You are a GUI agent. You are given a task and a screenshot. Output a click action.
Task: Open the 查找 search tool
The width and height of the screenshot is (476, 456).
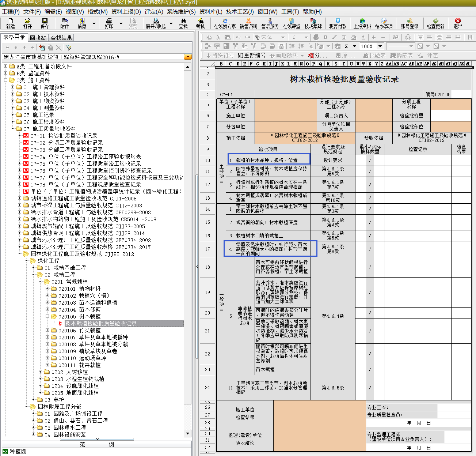coord(183,23)
